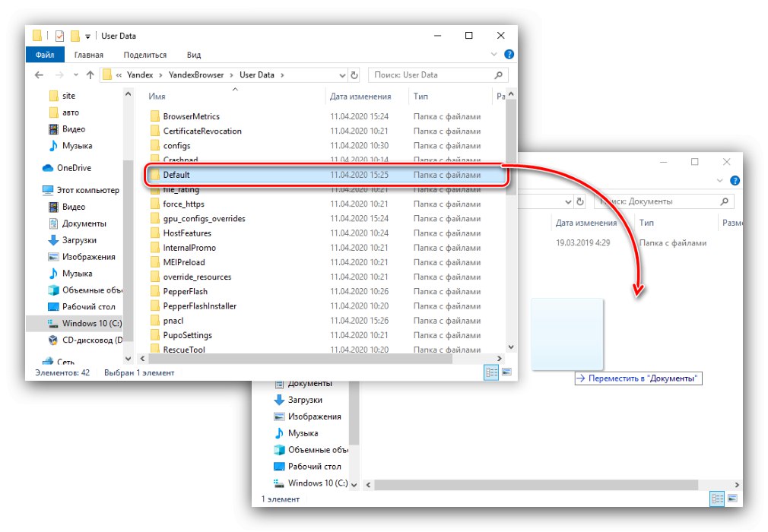Switch to large icons view in status bar
The image size is (768, 532).
[505, 372]
